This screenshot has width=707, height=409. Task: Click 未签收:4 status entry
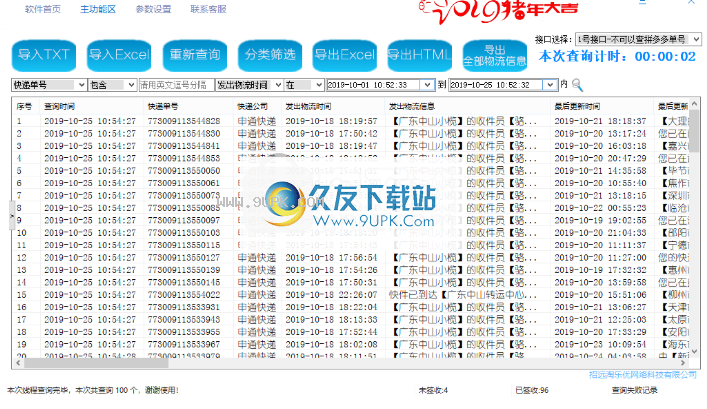[x=433, y=390]
